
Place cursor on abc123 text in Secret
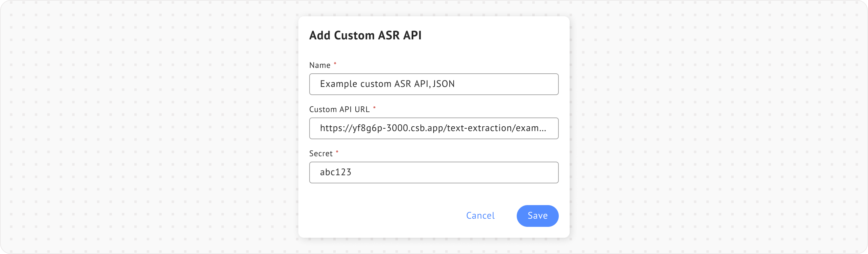(335, 172)
